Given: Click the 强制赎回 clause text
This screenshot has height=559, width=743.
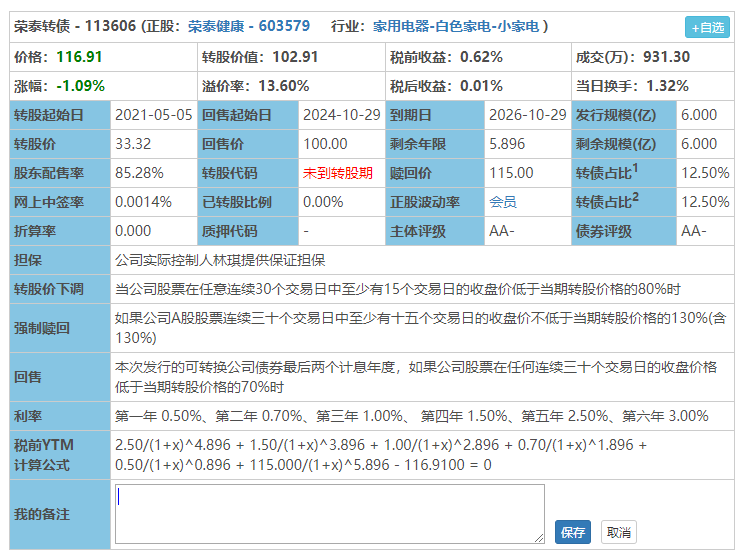Looking at the screenshot, I should 420,328.
